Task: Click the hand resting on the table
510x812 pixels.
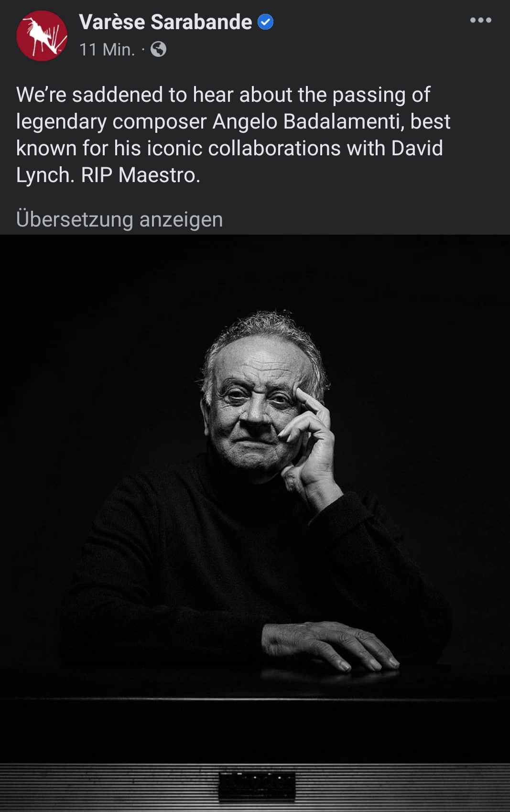Action: click(x=330, y=645)
